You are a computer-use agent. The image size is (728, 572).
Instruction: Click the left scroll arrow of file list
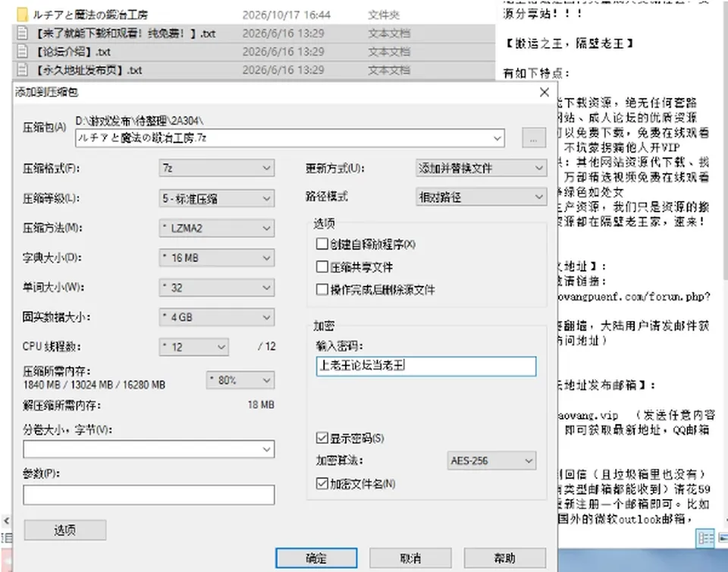click(6, 520)
